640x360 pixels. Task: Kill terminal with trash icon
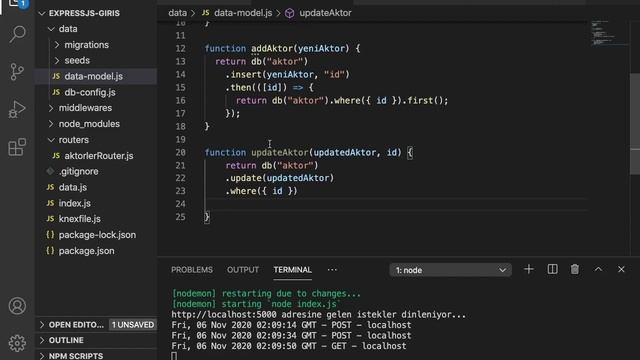click(575, 269)
